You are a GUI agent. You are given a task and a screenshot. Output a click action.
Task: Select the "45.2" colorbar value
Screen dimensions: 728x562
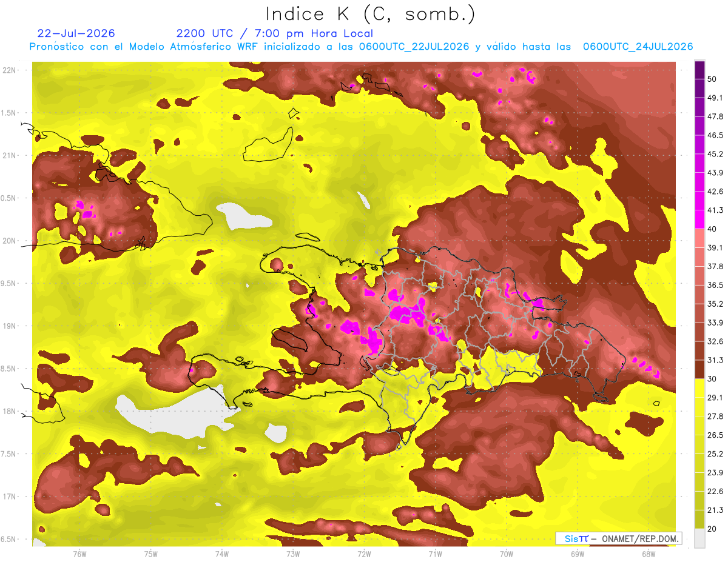point(715,154)
